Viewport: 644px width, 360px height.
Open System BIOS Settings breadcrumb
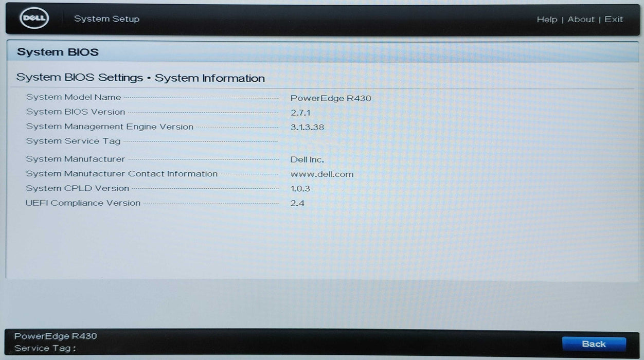click(x=79, y=77)
